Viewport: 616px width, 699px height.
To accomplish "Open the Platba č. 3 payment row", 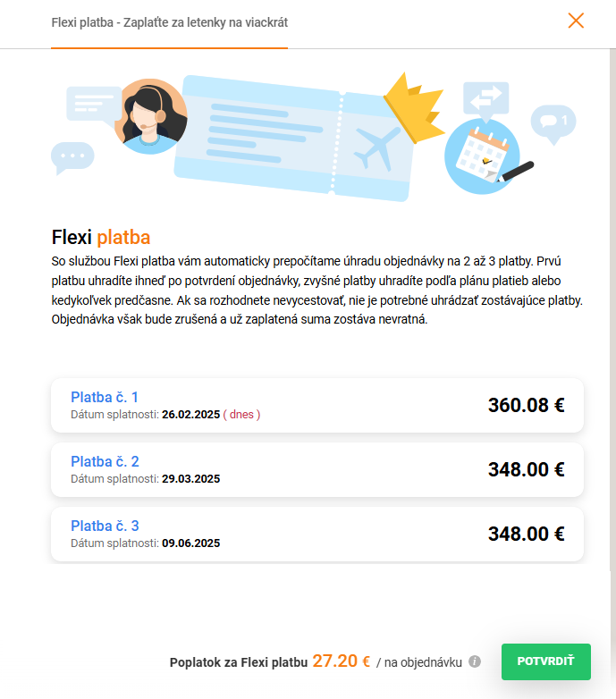I will pos(317,535).
